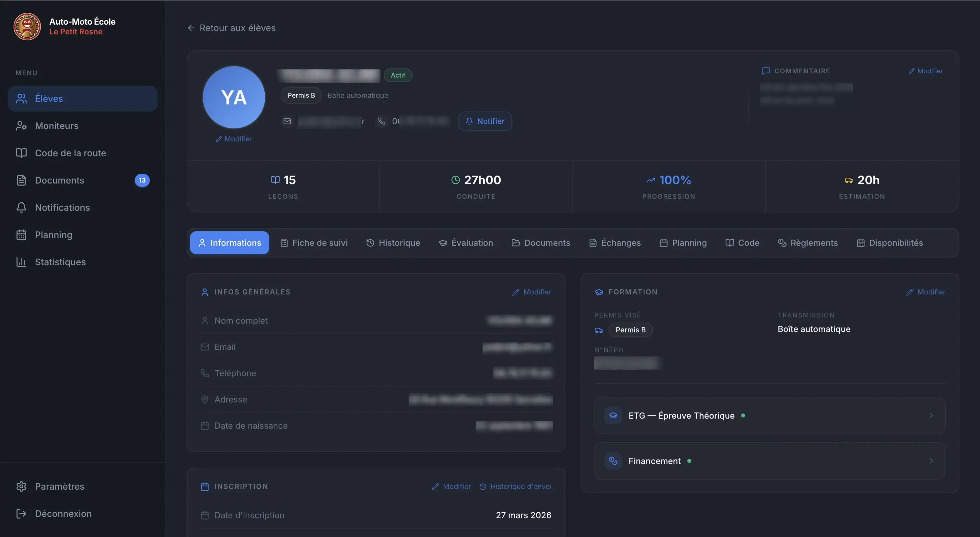This screenshot has width=980, height=537.
Task: Switch to the Évaluation tab
Action: [466, 243]
